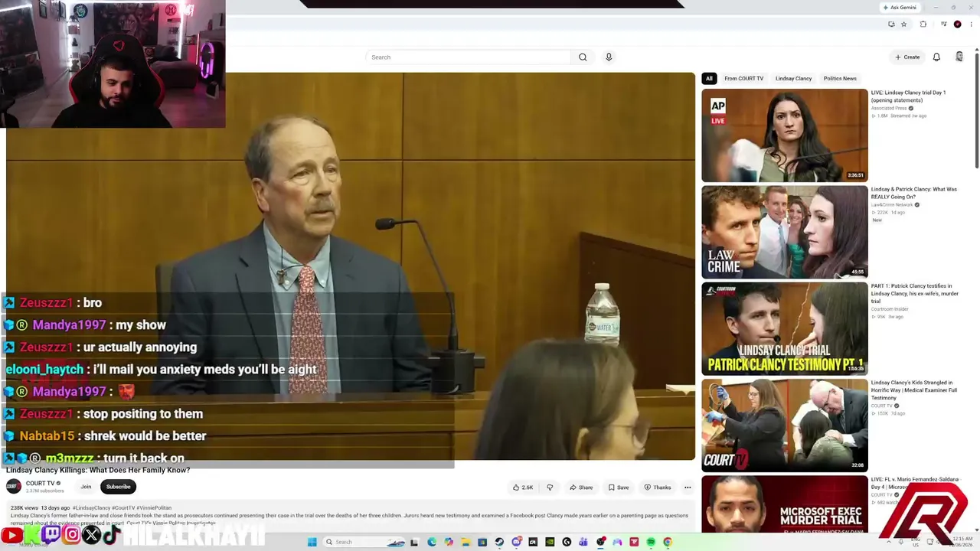This screenshot has height=551, width=980.
Task: Open YouTube notifications bell
Action: click(936, 57)
